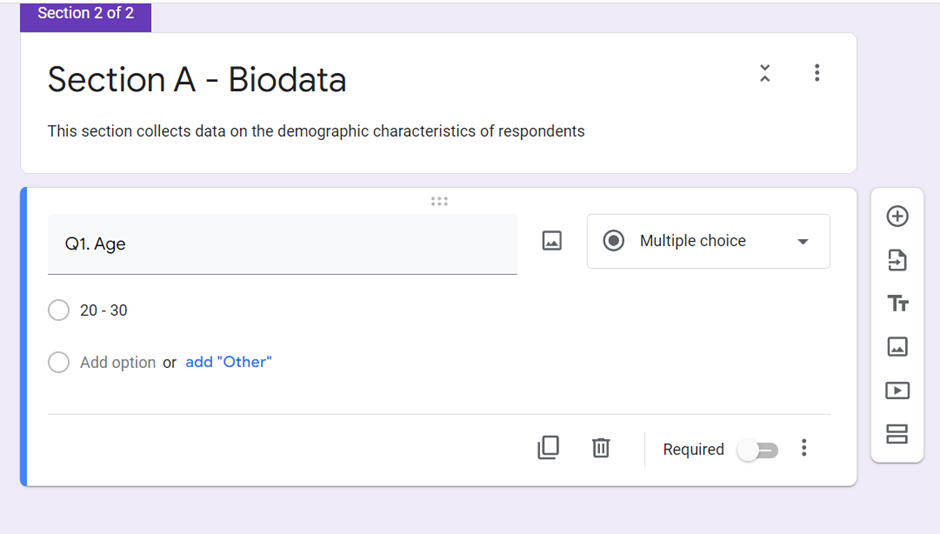
Task: Open question more options menu
Action: pos(804,448)
